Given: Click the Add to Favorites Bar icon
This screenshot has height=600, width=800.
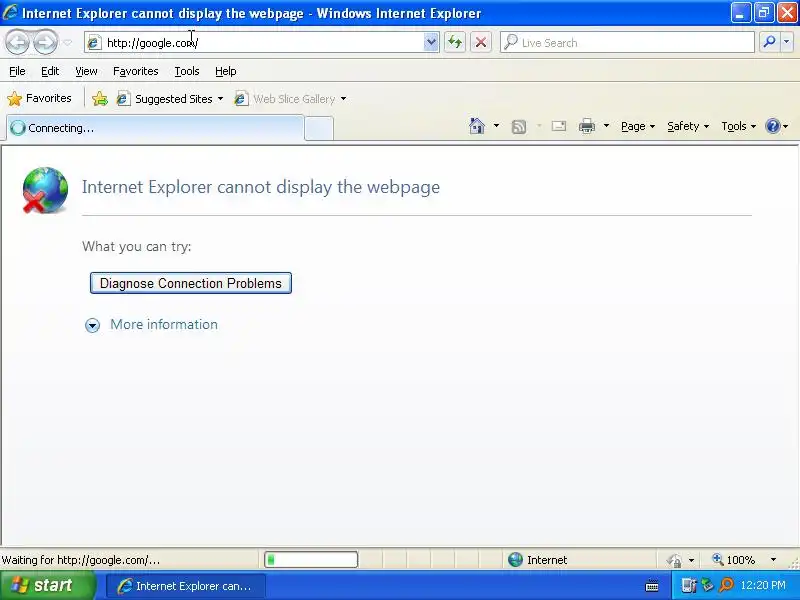Looking at the screenshot, I should (x=100, y=98).
